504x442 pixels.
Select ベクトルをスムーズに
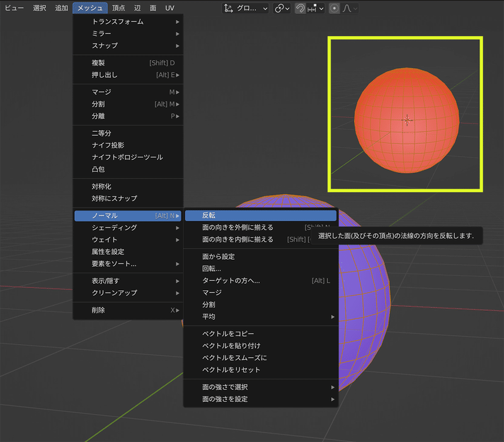[x=261, y=358]
